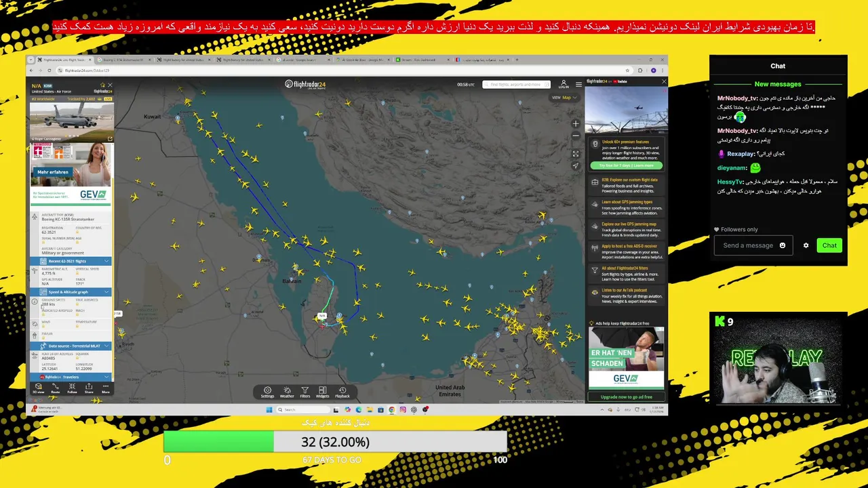Open the VIEW Map dropdown

pos(564,97)
